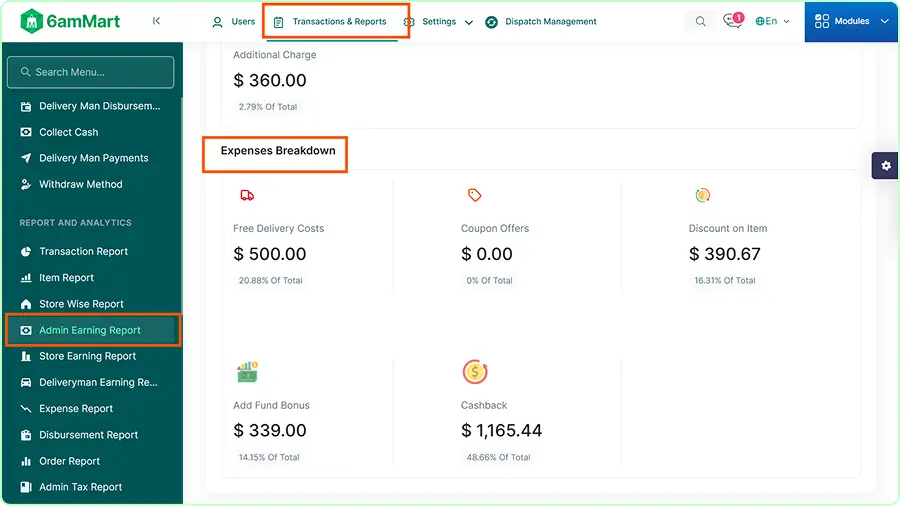Click the Transaction Report pie chart icon

(x=26, y=252)
